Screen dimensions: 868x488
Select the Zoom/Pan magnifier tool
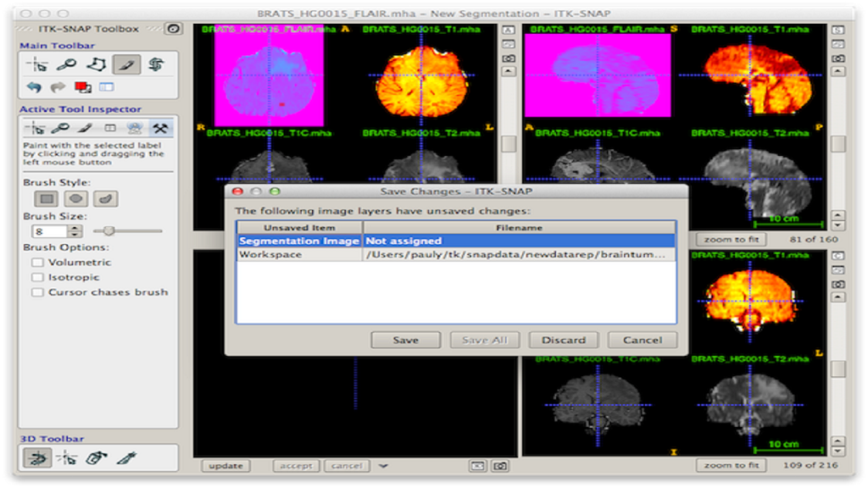tap(66, 64)
